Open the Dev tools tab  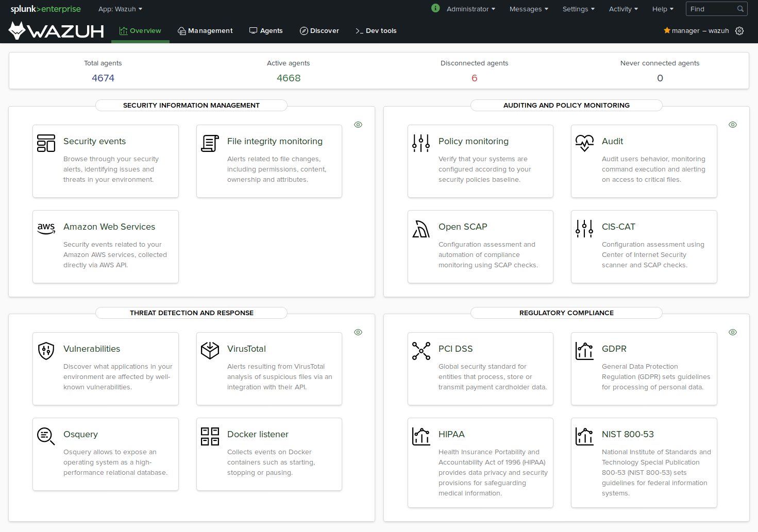pyautogui.click(x=376, y=31)
